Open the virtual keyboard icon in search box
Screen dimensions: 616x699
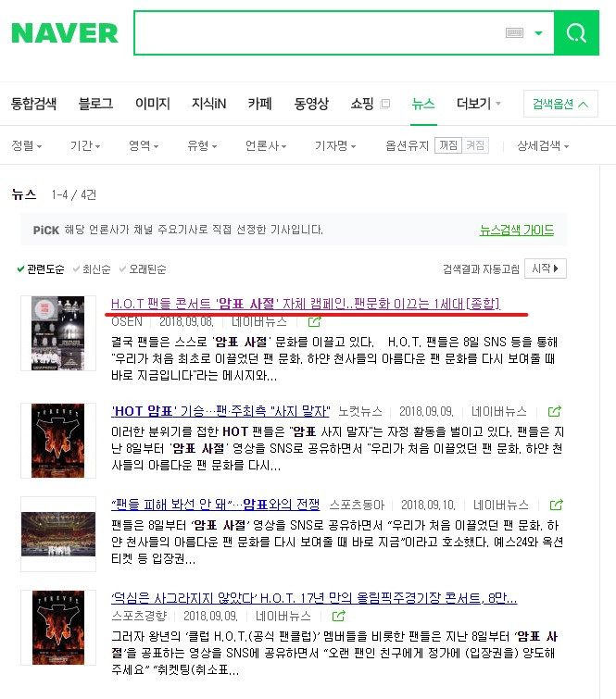click(x=514, y=33)
